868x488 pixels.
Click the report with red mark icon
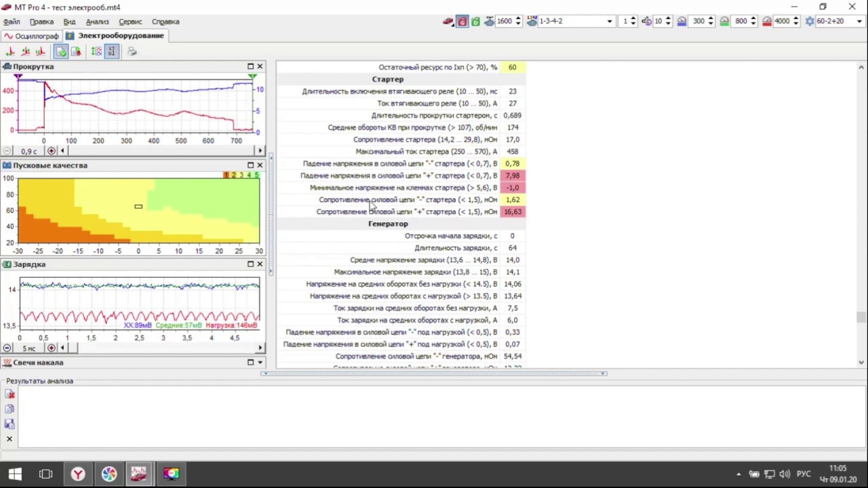coord(76,52)
